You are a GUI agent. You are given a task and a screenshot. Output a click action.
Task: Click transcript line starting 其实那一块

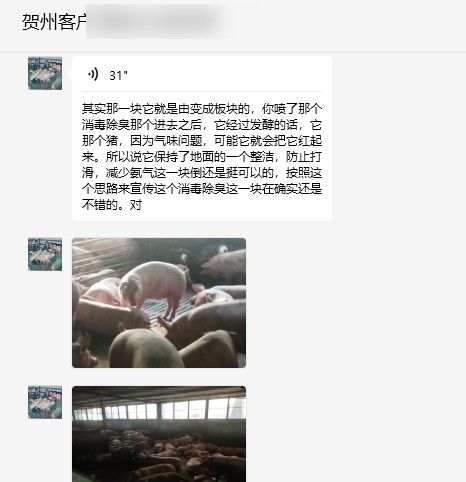pyautogui.click(x=202, y=109)
